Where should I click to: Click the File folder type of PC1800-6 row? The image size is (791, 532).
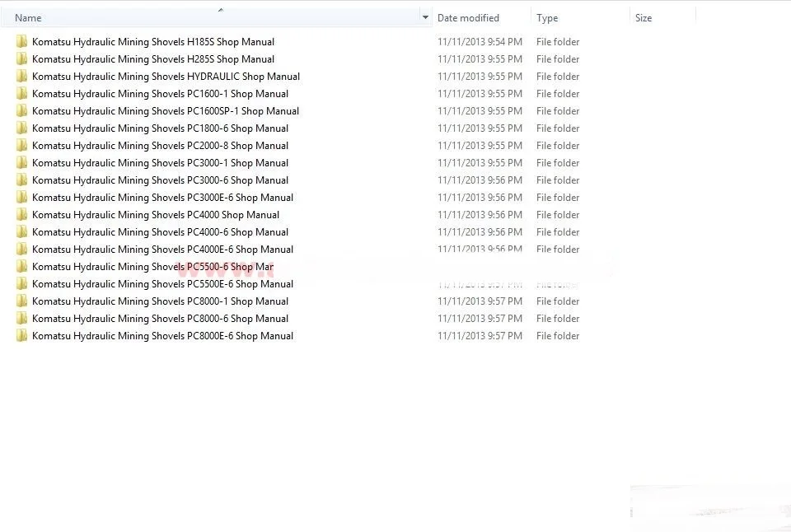(x=558, y=128)
